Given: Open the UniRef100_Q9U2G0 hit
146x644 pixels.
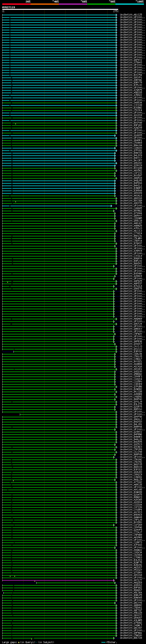Looking at the screenshot, I should (x=131, y=163).
